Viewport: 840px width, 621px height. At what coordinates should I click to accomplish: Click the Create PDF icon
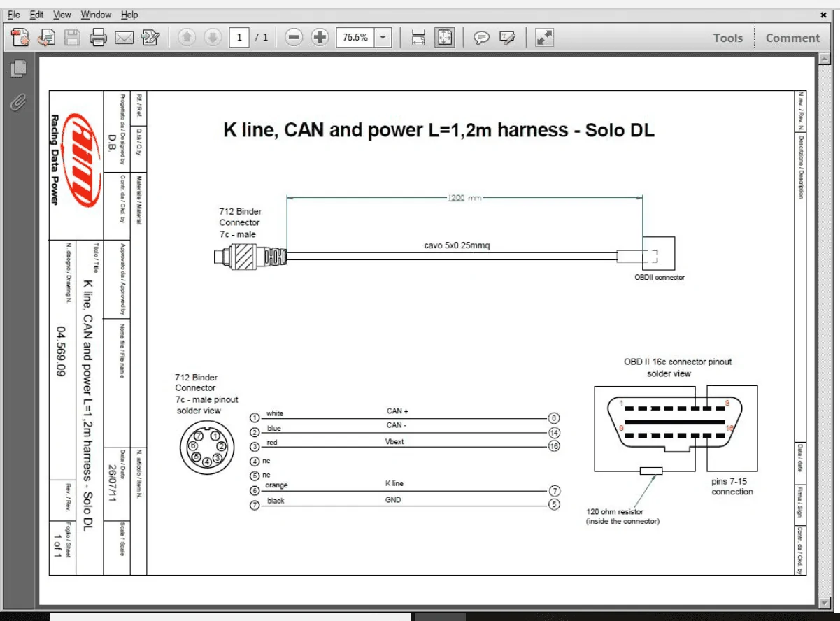(x=20, y=37)
